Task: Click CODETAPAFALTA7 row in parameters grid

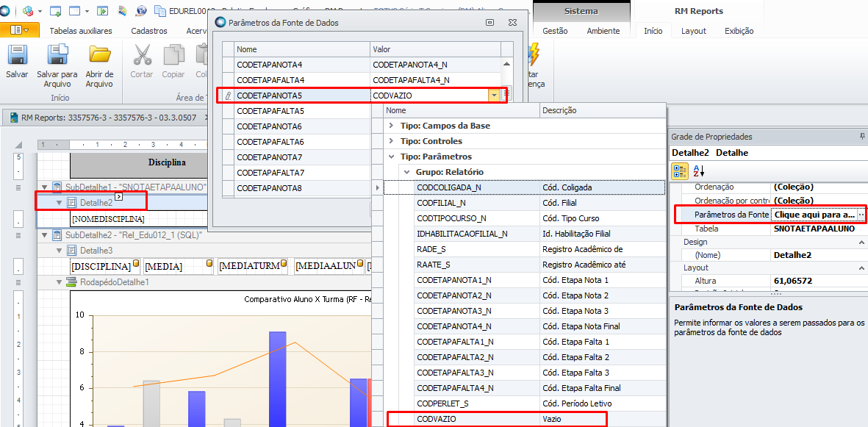Action: (301, 173)
